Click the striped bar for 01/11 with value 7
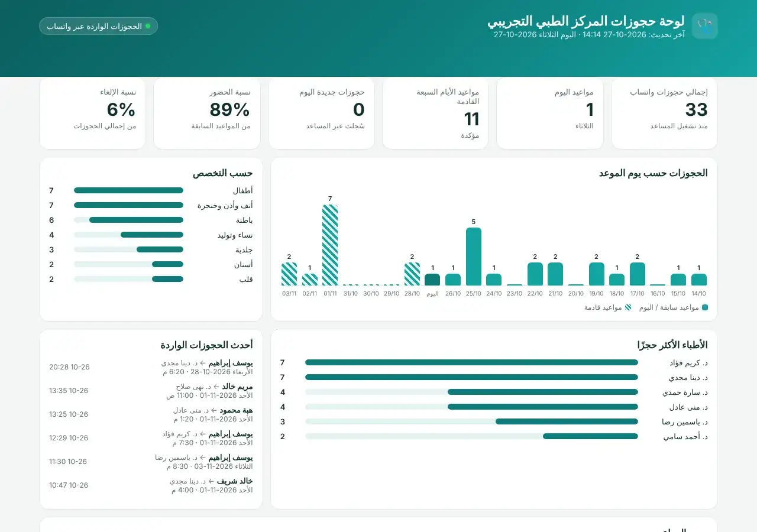Viewport: 757px width, 532px height. [x=330, y=245]
